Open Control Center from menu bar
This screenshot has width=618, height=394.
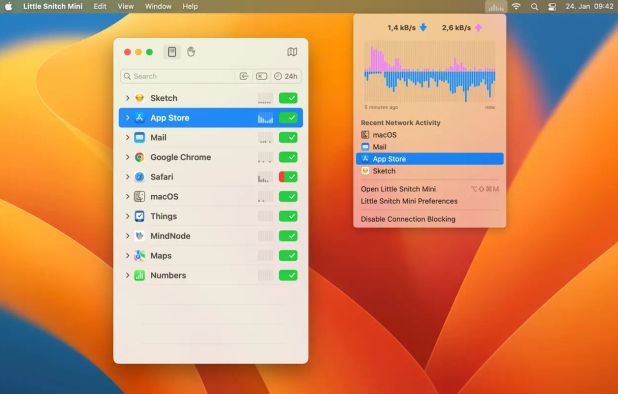click(552, 7)
